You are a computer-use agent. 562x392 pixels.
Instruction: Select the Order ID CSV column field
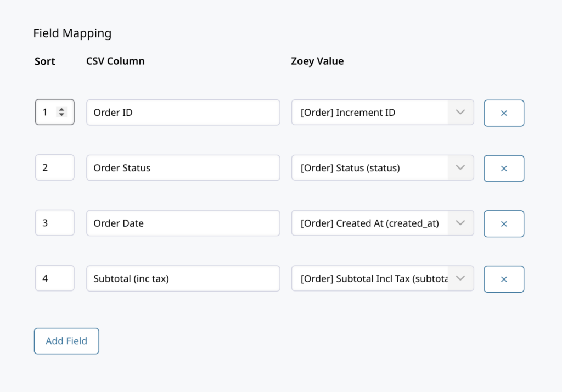point(183,112)
